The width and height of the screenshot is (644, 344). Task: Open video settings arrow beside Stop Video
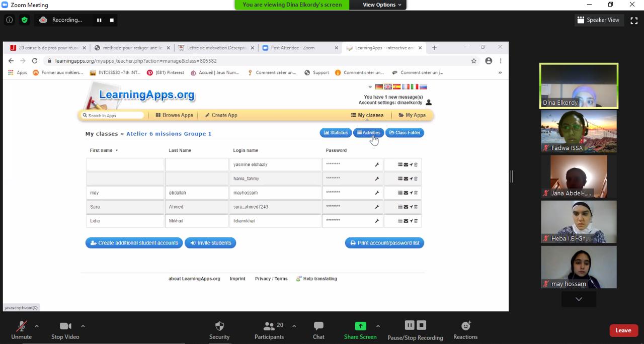[83, 326]
